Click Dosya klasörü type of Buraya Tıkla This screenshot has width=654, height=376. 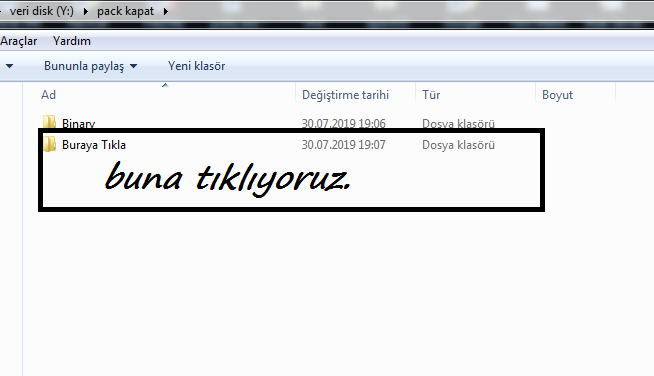pos(458,145)
